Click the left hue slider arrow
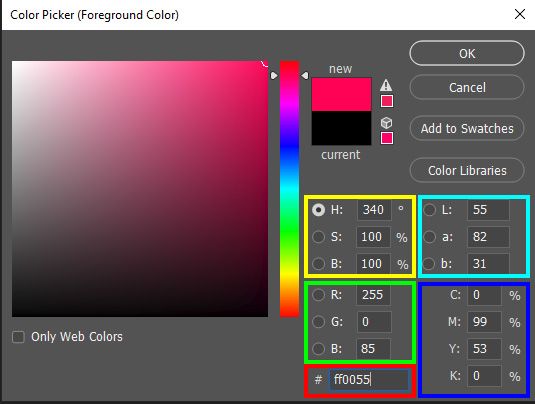The width and height of the screenshot is (535, 404). pyautogui.click(x=274, y=75)
